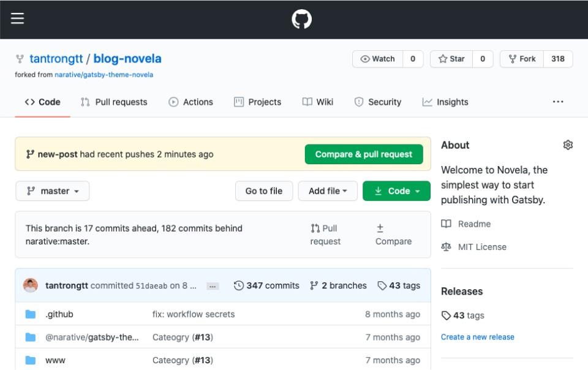The height and width of the screenshot is (370, 588).
Task: Click the www folder icon
Action: [31, 360]
